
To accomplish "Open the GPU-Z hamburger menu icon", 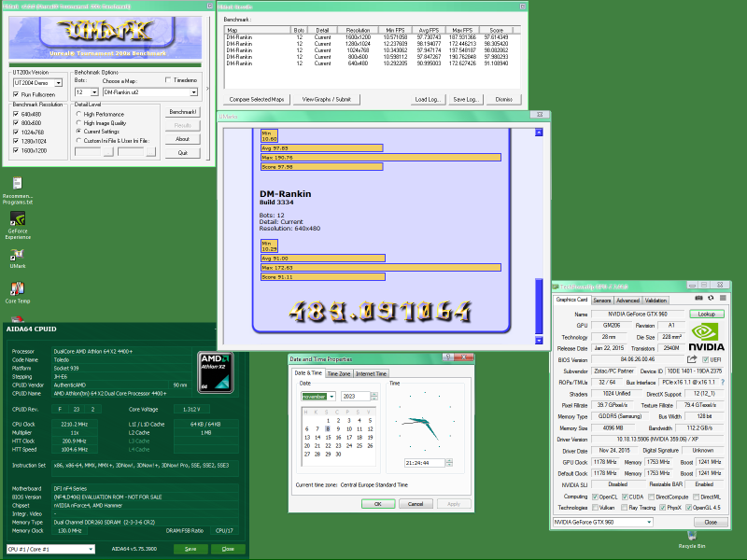I will pos(723,298).
